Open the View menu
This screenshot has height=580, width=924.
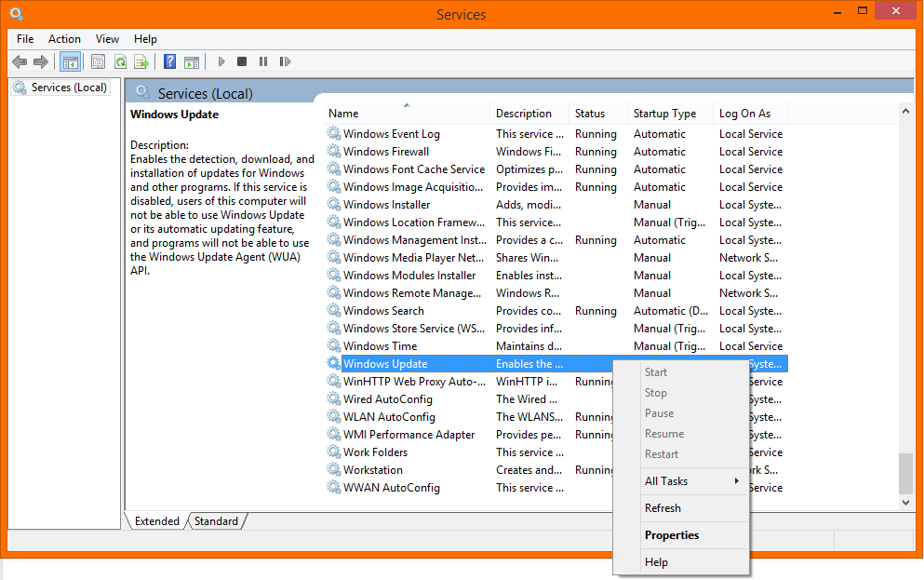click(x=107, y=39)
